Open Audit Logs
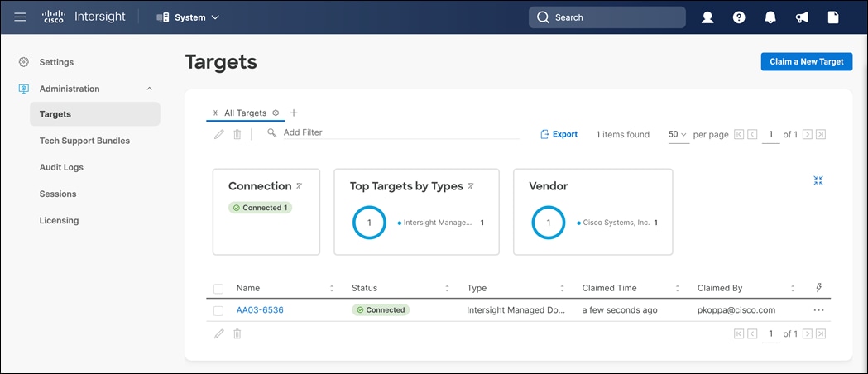Viewport: 868px width, 374px height. pos(61,167)
